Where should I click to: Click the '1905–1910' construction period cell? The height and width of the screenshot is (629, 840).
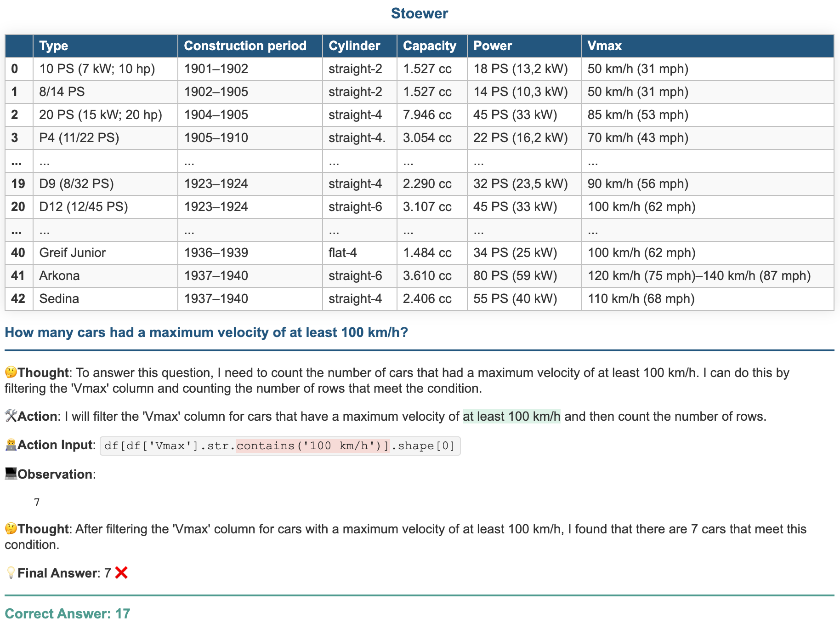tap(250, 138)
